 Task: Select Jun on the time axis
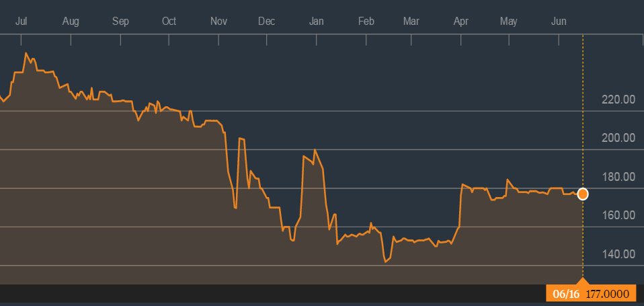559,22
